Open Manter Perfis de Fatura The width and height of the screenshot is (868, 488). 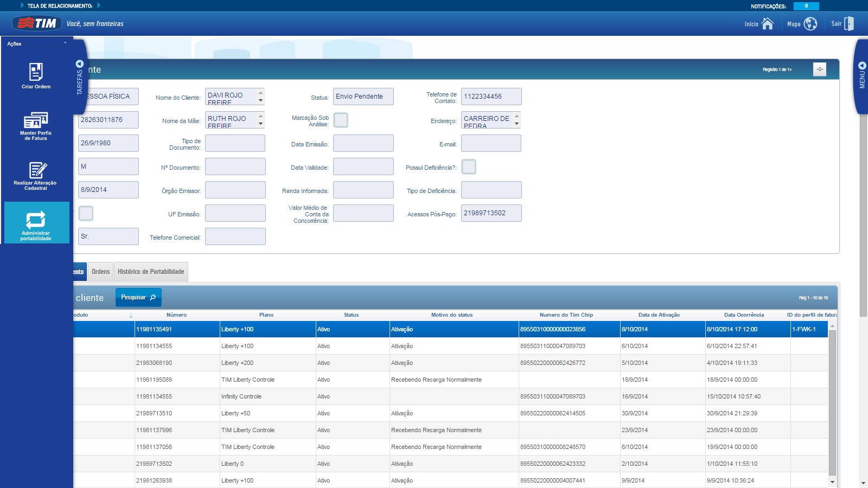pyautogui.click(x=36, y=126)
